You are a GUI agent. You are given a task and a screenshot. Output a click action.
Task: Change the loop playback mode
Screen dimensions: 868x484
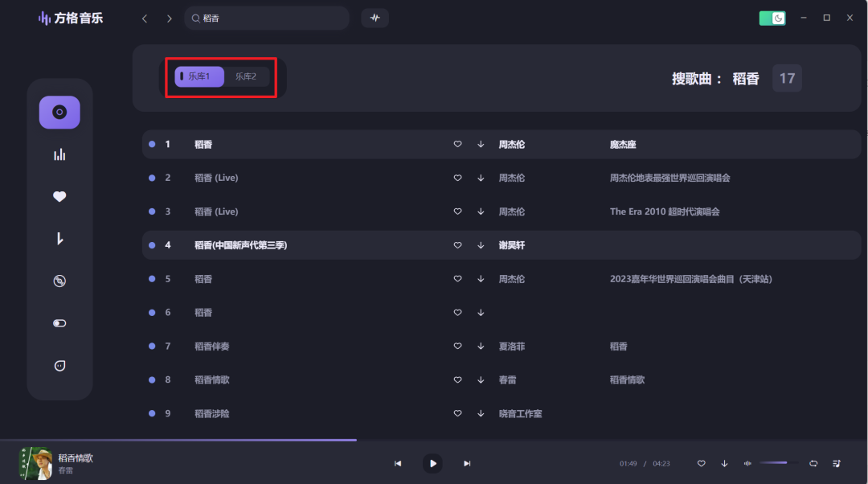813,464
